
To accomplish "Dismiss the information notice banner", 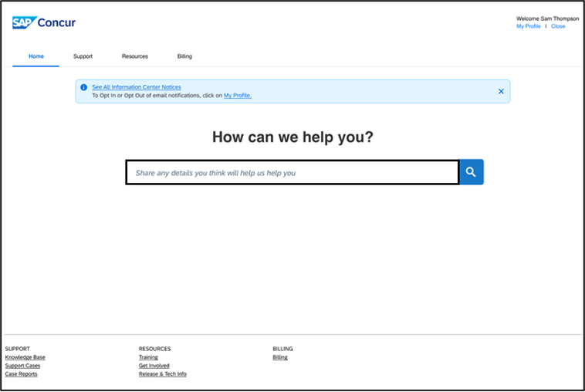I will coord(501,91).
